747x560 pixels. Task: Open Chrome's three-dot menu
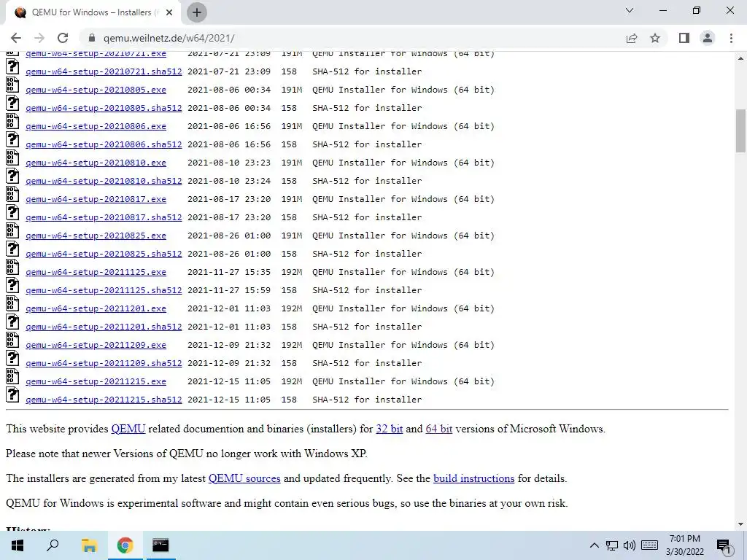[731, 38]
